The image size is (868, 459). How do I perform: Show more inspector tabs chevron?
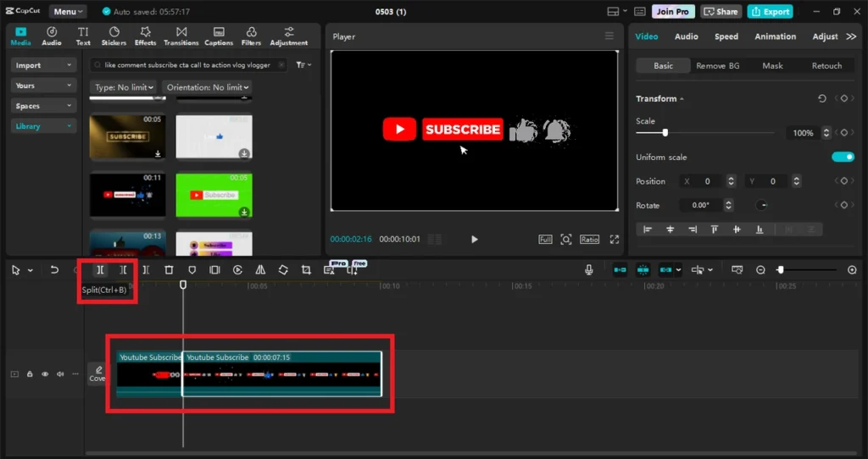[x=851, y=36]
